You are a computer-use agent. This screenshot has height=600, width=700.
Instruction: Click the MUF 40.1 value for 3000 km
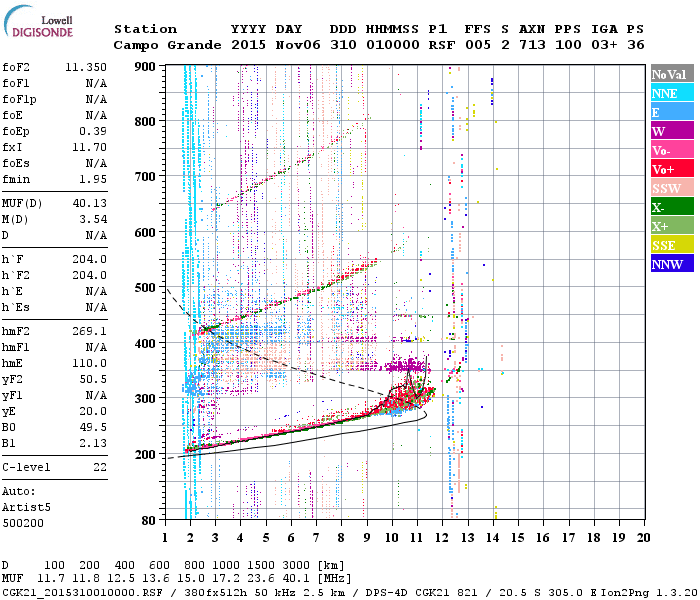[x=296, y=579]
